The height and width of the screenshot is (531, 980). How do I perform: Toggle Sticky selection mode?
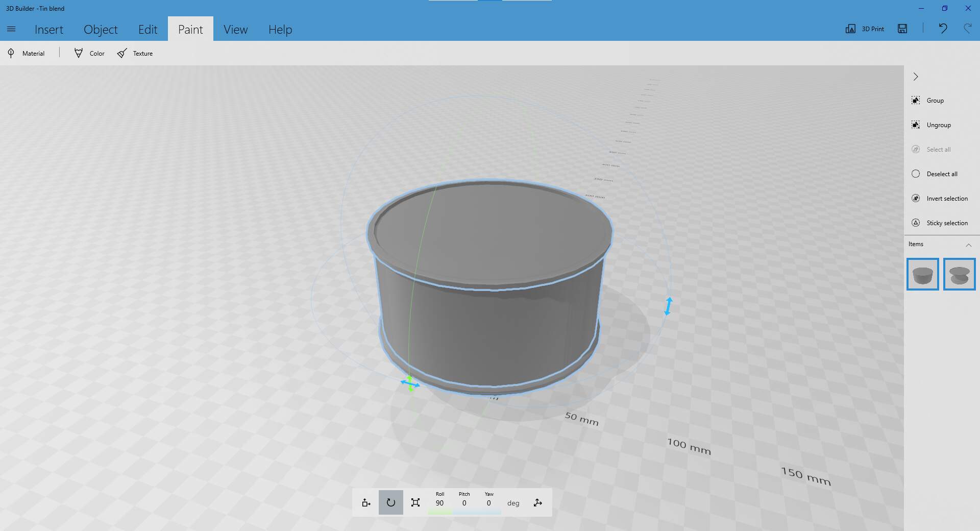(940, 223)
